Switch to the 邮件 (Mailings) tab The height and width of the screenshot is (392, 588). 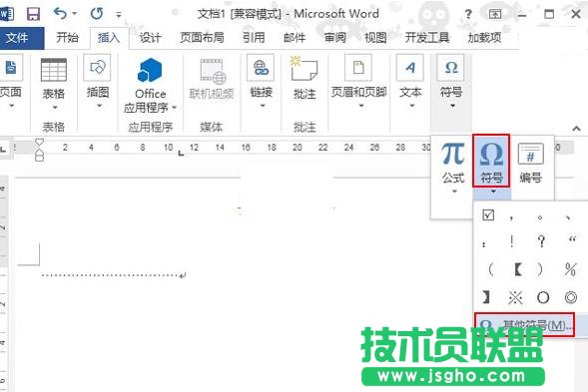[x=294, y=38]
